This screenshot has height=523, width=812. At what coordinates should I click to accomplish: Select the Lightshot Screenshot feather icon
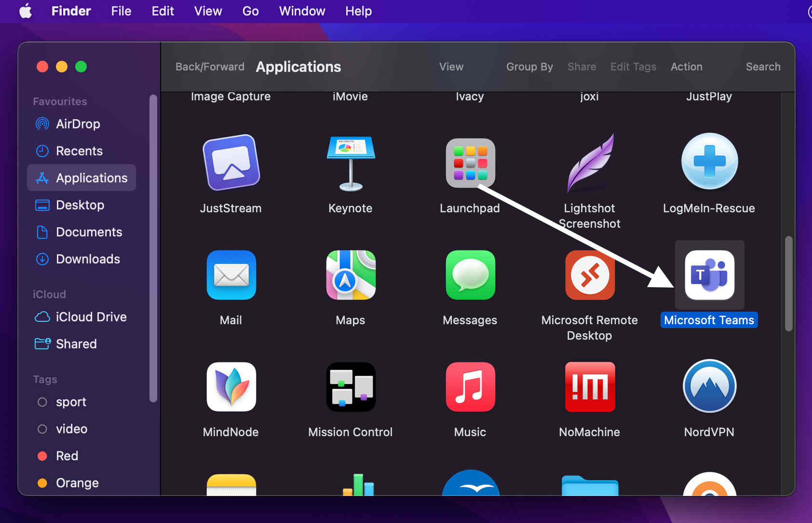pos(590,163)
